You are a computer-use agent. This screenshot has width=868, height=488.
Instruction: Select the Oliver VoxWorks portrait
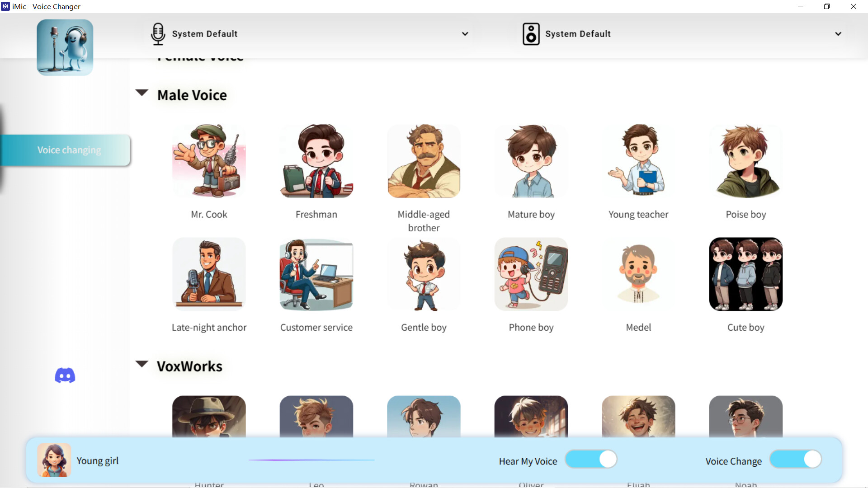click(531, 417)
